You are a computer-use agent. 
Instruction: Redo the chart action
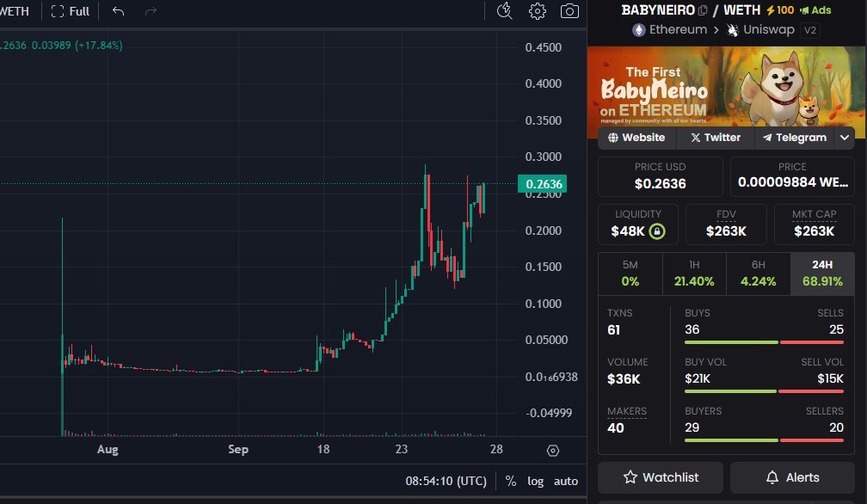click(151, 11)
